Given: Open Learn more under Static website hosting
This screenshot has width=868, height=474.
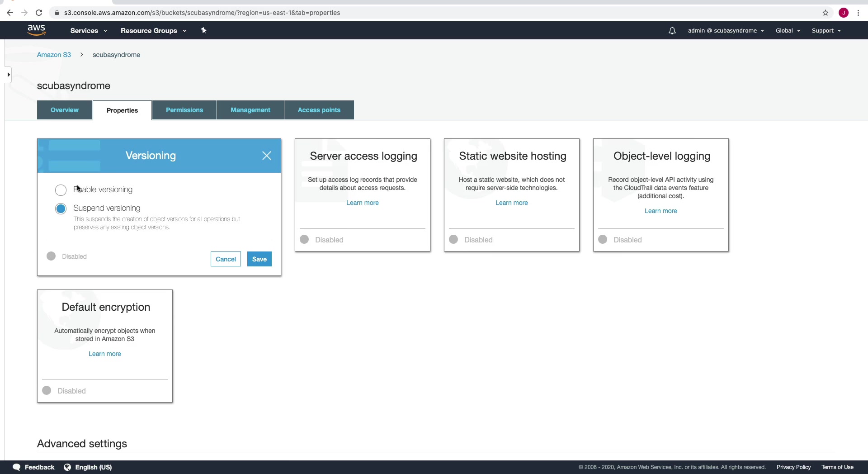Looking at the screenshot, I should [x=512, y=203].
